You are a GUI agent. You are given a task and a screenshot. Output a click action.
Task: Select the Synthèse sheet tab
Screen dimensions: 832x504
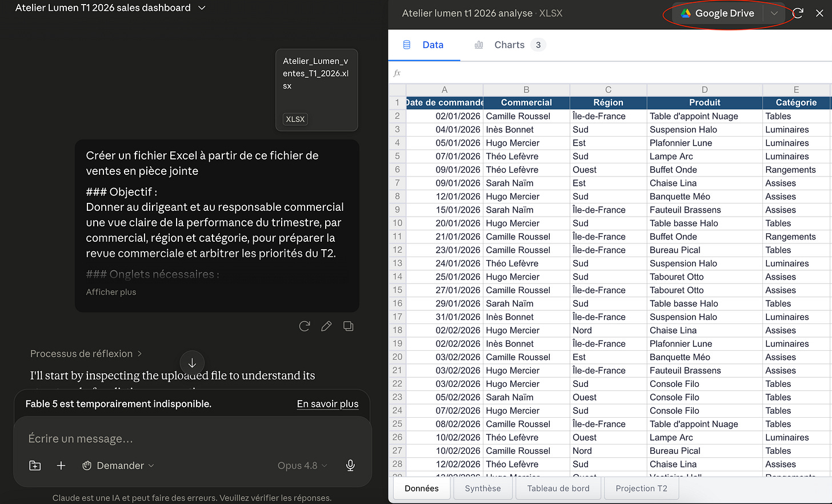(x=483, y=489)
